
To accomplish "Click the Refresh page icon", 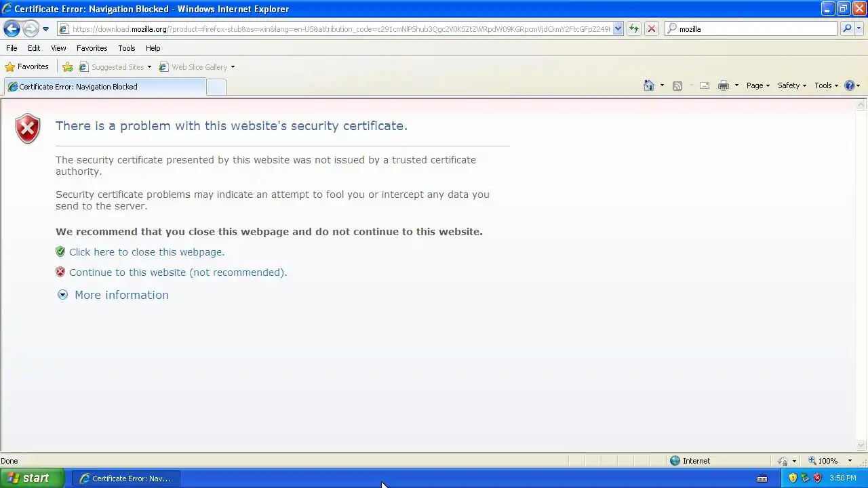I will click(x=634, y=29).
